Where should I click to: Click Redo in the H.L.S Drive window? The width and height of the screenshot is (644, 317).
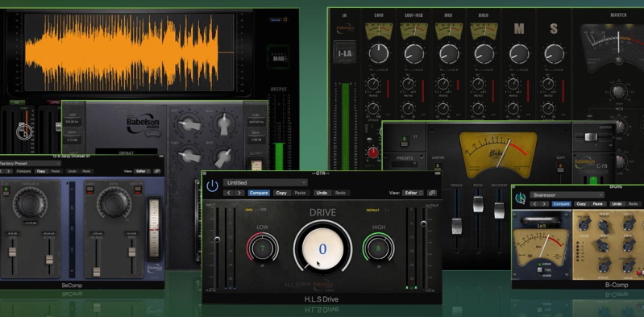pos(340,193)
